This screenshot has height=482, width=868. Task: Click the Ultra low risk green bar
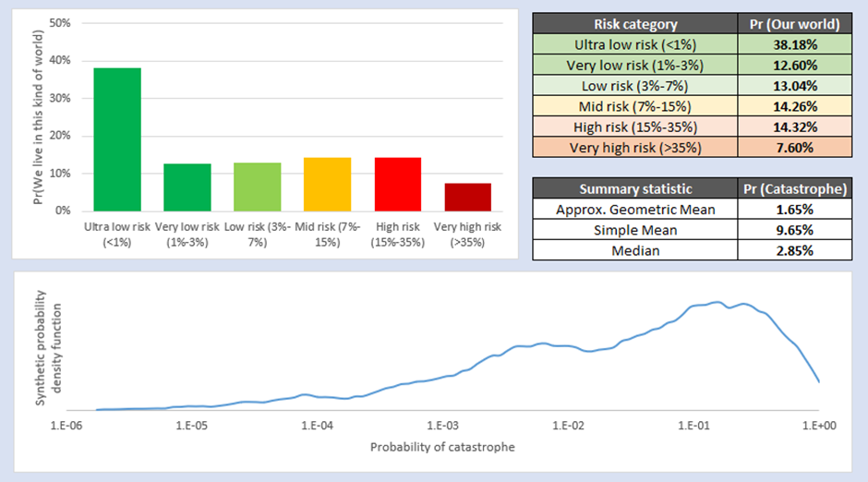coord(117,139)
